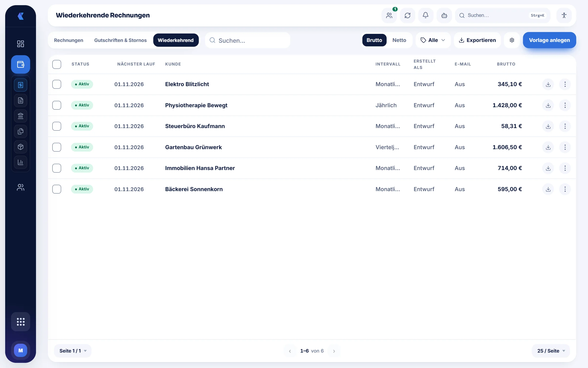Check the Elektro Blitzlicht row checkbox
This screenshot has height=368, width=588.
click(x=57, y=84)
